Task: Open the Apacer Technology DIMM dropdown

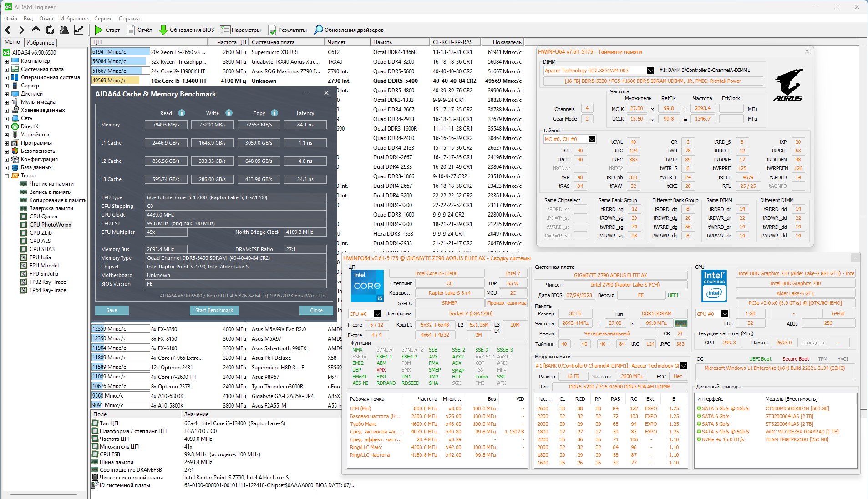Action: pyautogui.click(x=650, y=71)
